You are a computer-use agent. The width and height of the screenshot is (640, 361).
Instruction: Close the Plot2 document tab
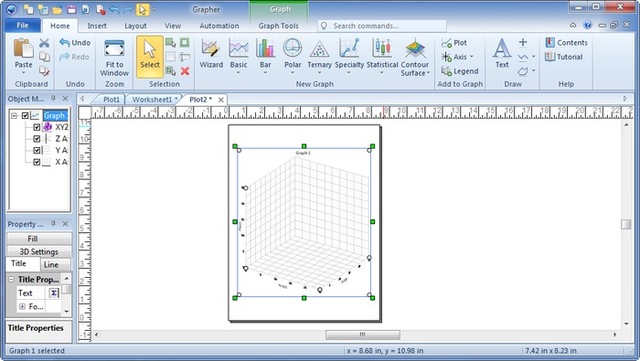pyautogui.click(x=221, y=100)
